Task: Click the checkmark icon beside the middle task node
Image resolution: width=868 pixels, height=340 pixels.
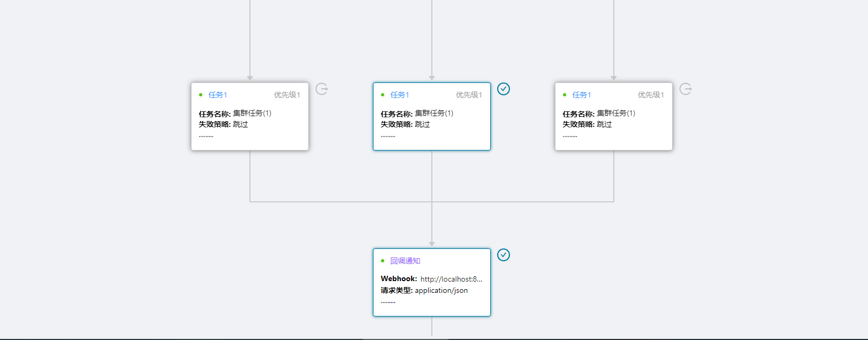Action: pyautogui.click(x=504, y=89)
